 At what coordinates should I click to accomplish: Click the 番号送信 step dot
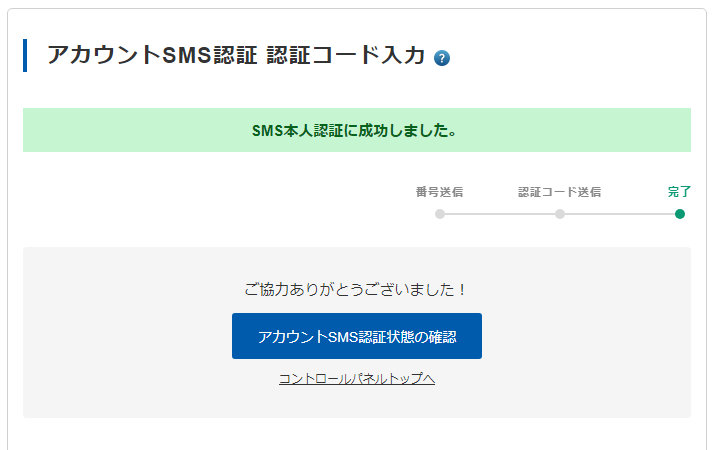pyautogui.click(x=440, y=214)
